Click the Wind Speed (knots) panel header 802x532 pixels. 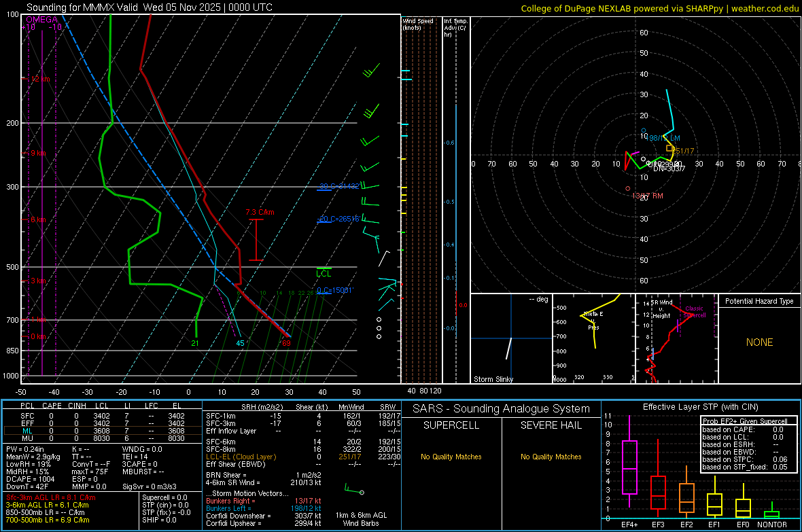(418, 24)
